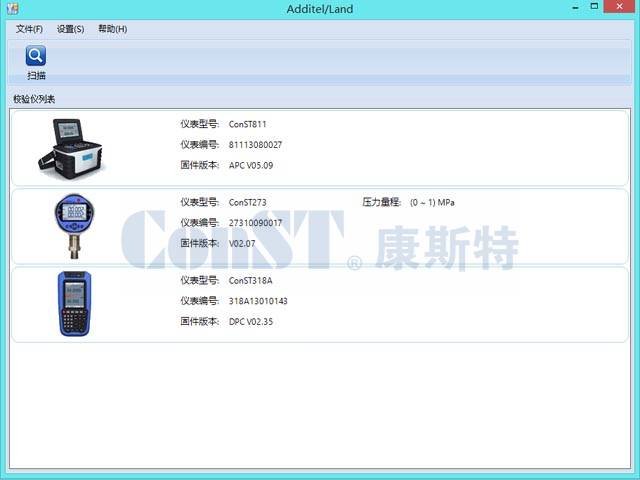Click the 压力量程 label

(381, 202)
